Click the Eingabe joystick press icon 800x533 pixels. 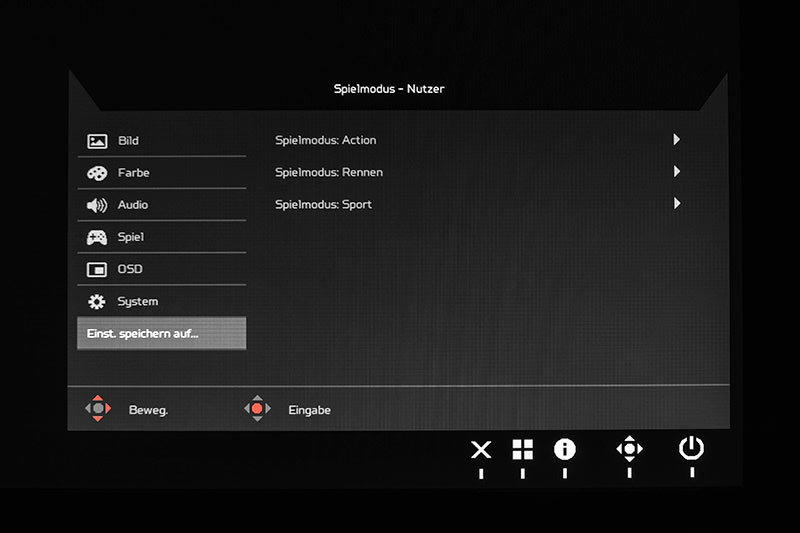tap(257, 409)
